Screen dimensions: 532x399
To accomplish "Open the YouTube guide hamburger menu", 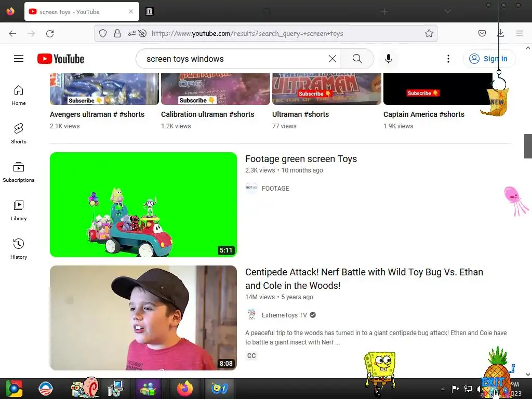I will [x=19, y=59].
